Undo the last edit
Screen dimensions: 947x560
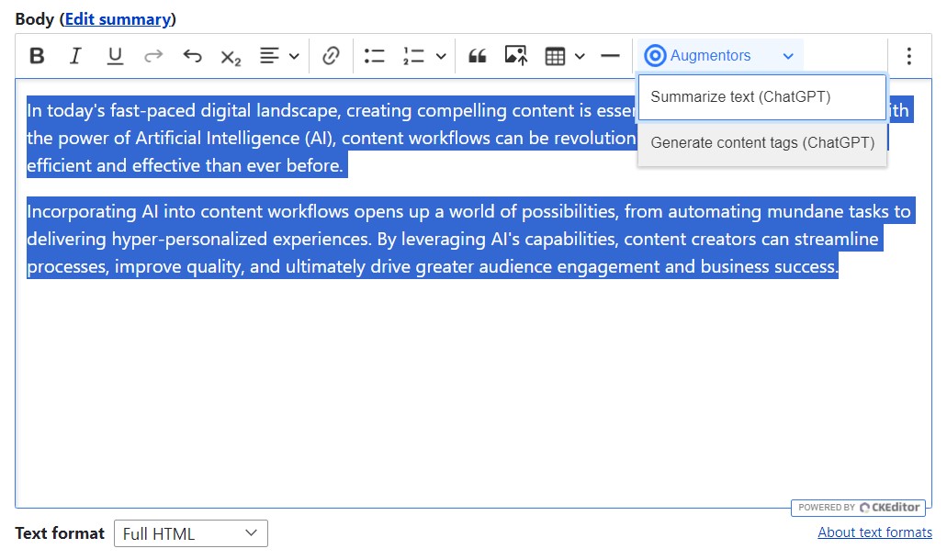click(192, 55)
